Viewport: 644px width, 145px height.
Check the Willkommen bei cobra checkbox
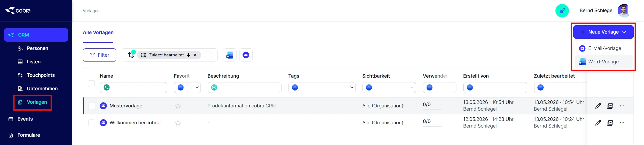[92, 123]
